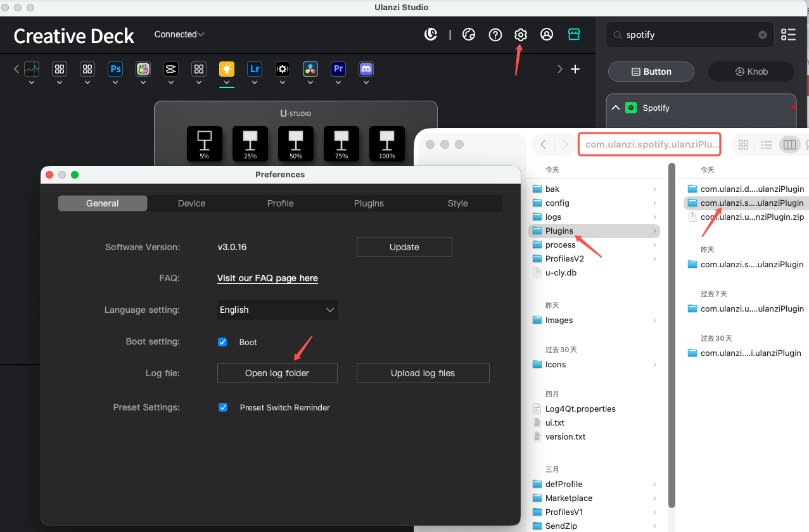The height and width of the screenshot is (532, 809).
Task: Show previous profiles with left arrow
Action: point(16,69)
